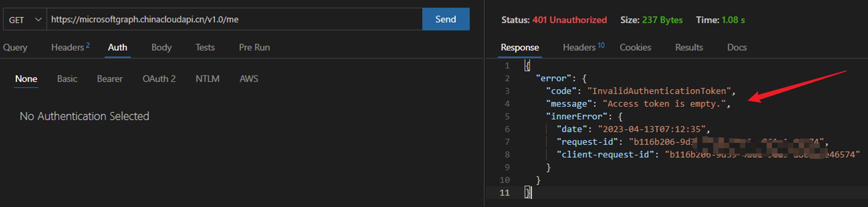The height and width of the screenshot is (207, 868).
Task: Switch to the Docs tab
Action: pos(737,47)
